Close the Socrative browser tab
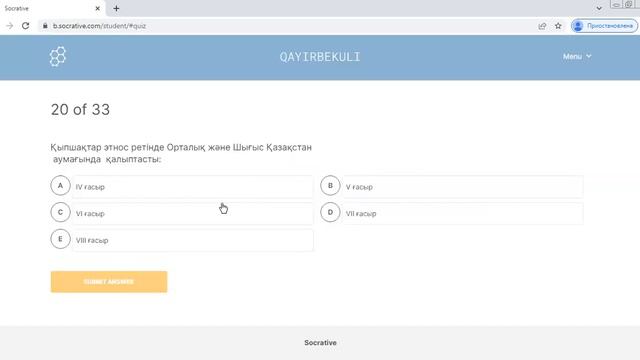 98,8
